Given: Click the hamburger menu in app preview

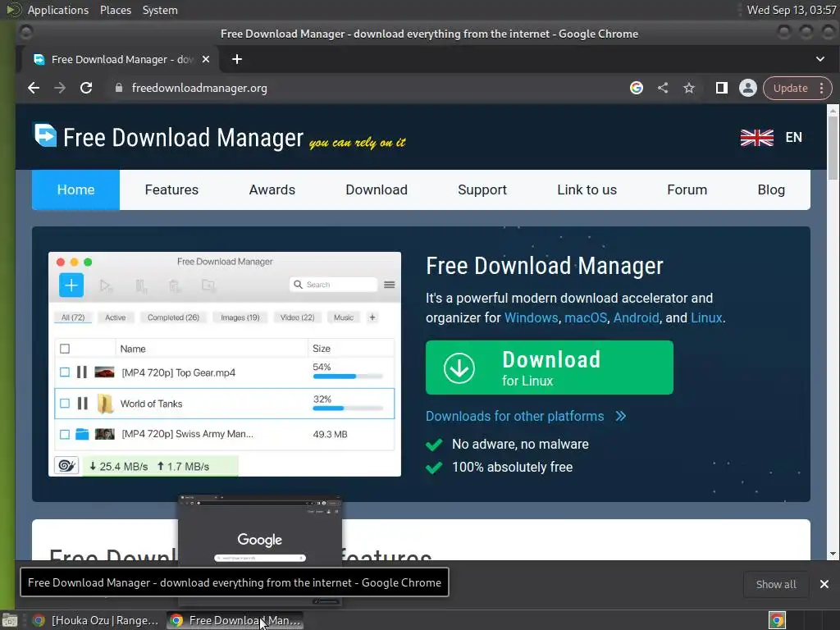Looking at the screenshot, I should point(390,285).
